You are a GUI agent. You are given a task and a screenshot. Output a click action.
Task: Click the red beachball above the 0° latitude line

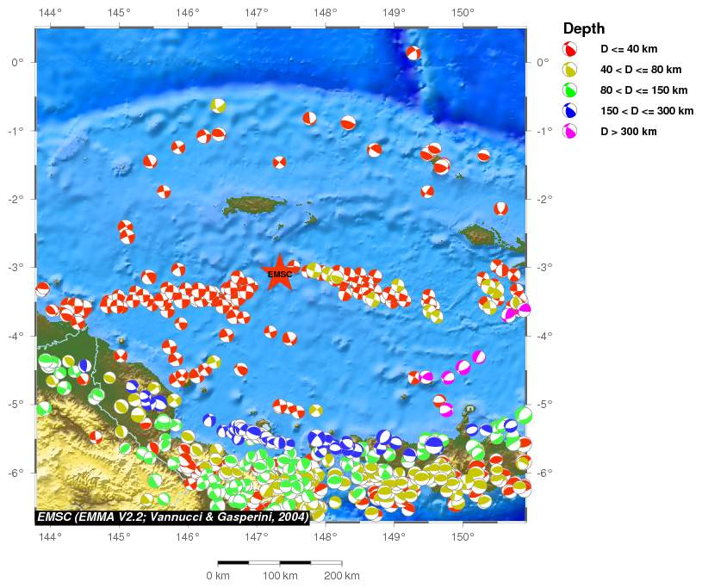tap(413, 53)
